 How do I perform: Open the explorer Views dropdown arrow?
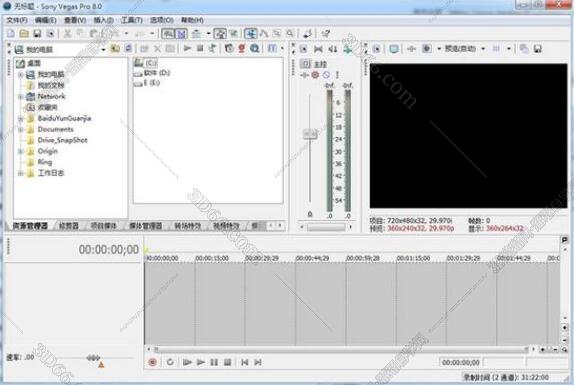click(x=282, y=48)
